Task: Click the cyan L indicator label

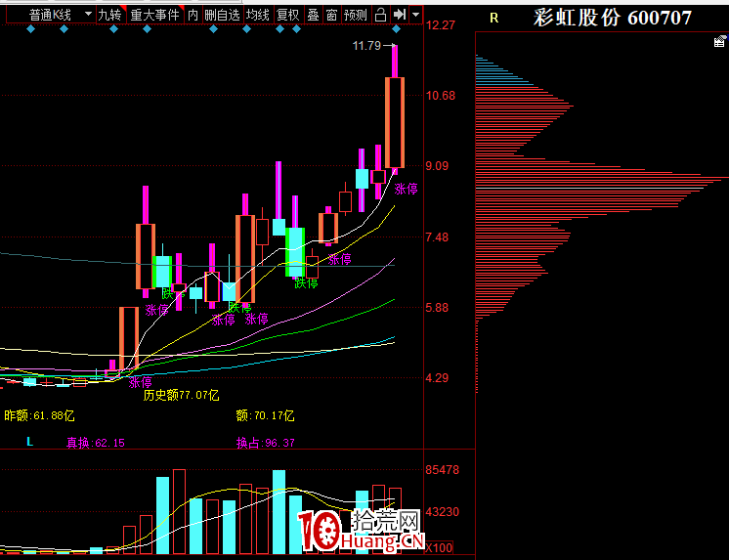Action: [x=29, y=442]
